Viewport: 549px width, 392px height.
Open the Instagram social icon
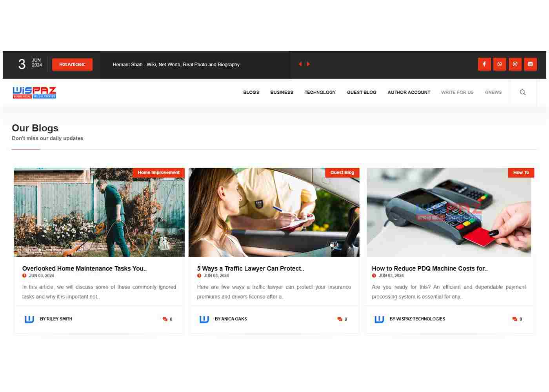pyautogui.click(x=515, y=64)
